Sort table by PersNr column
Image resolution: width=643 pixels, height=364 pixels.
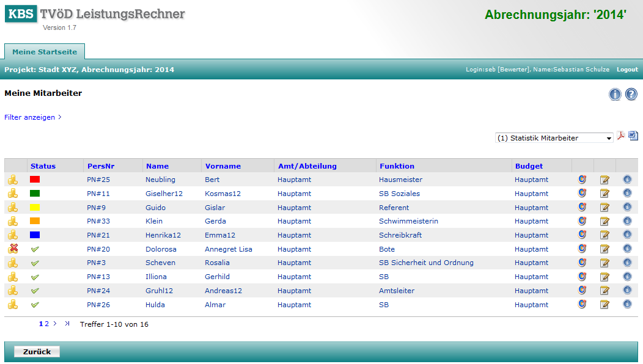click(x=101, y=166)
